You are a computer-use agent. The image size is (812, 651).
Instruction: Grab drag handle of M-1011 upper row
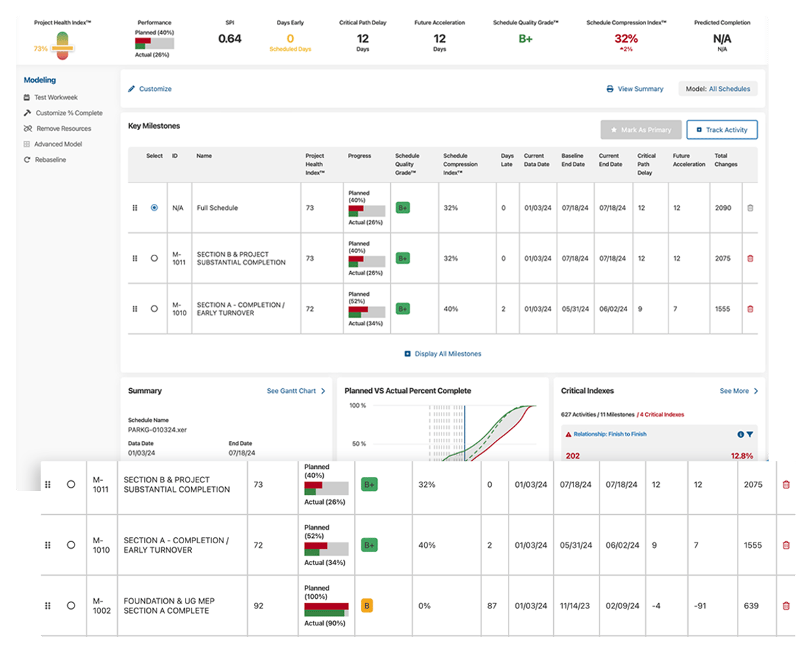tap(135, 258)
